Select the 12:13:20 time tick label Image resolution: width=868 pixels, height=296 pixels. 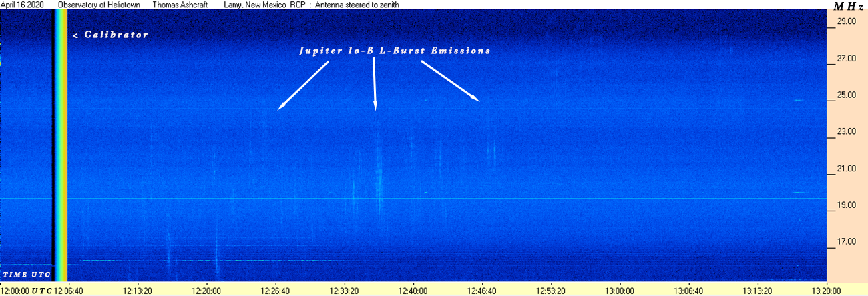[137, 291]
